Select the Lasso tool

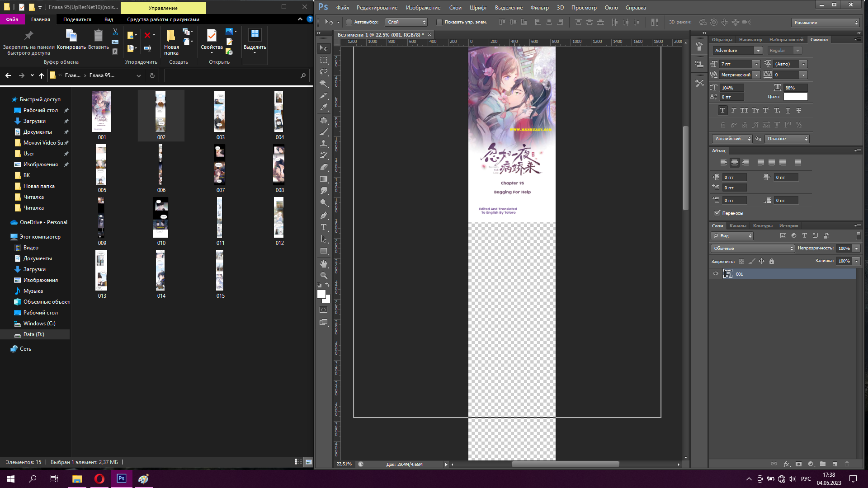pyautogui.click(x=324, y=72)
